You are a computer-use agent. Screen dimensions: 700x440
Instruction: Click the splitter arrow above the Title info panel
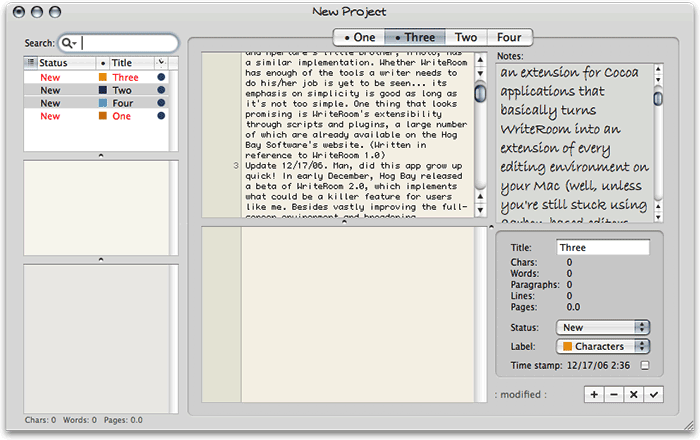pos(491,227)
